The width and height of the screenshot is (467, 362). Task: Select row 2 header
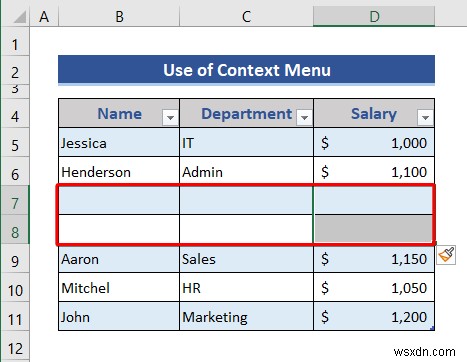tap(15, 70)
